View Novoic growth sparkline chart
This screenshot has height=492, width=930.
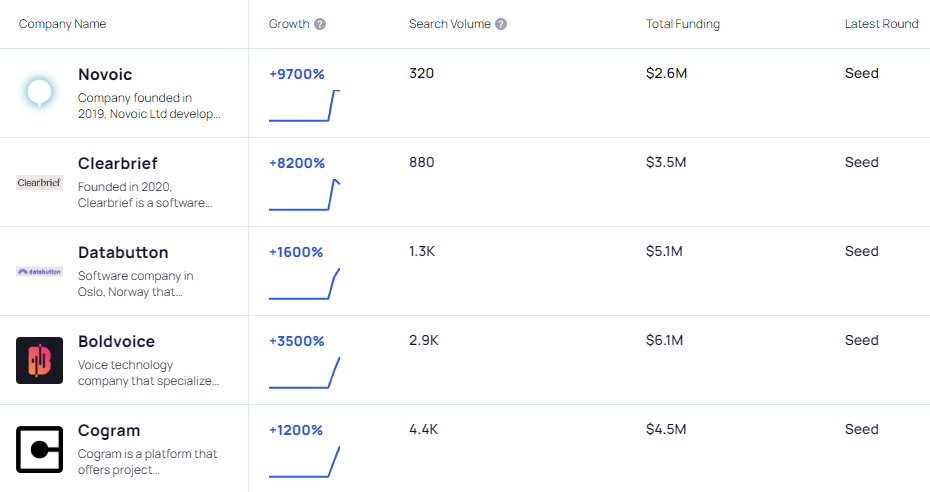tap(304, 106)
